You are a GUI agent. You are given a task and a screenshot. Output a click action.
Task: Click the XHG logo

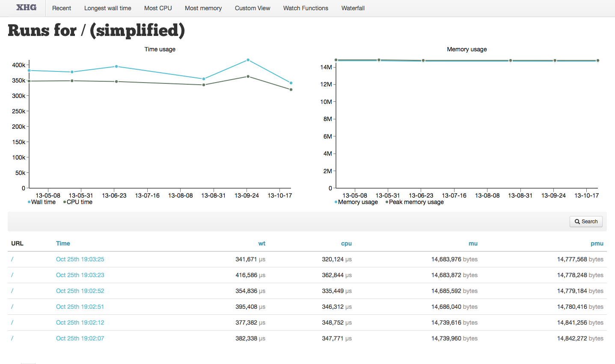pos(26,8)
